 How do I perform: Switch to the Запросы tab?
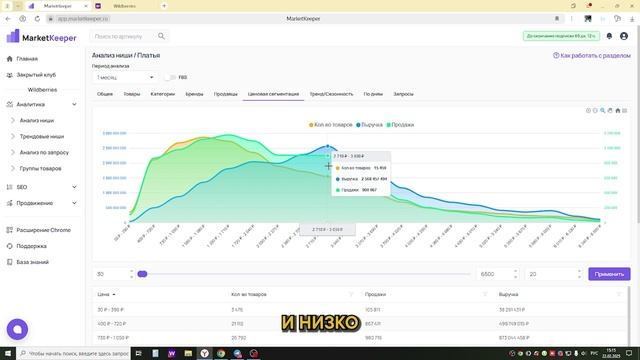[x=403, y=94]
